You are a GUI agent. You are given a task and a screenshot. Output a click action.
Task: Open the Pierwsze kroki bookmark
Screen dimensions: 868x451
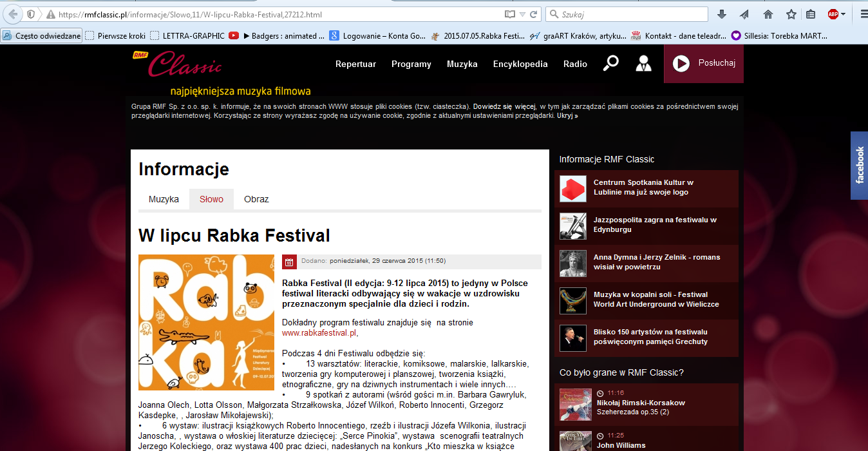[x=115, y=36]
